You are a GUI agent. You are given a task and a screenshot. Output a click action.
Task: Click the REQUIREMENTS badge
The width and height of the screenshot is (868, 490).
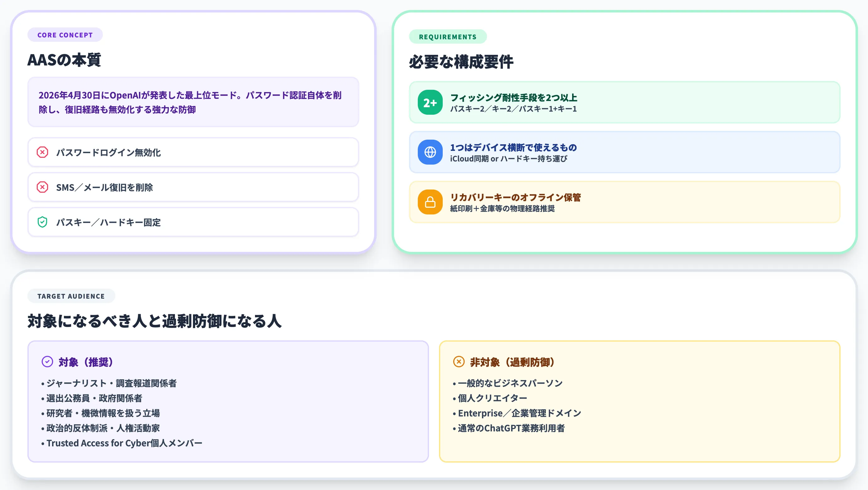[x=448, y=37]
